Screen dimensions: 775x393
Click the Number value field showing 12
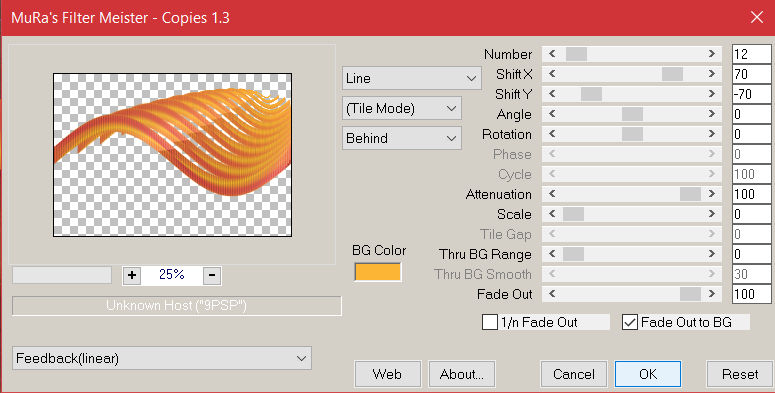tap(751, 54)
